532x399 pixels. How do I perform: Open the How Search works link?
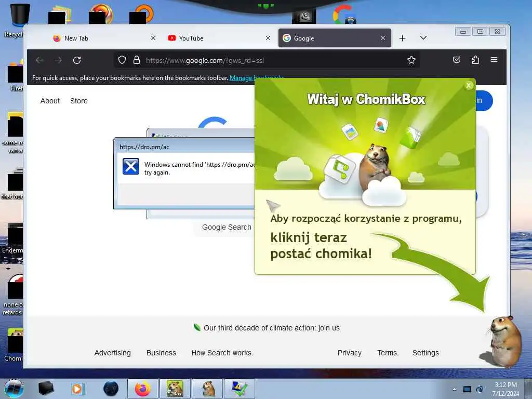(221, 353)
